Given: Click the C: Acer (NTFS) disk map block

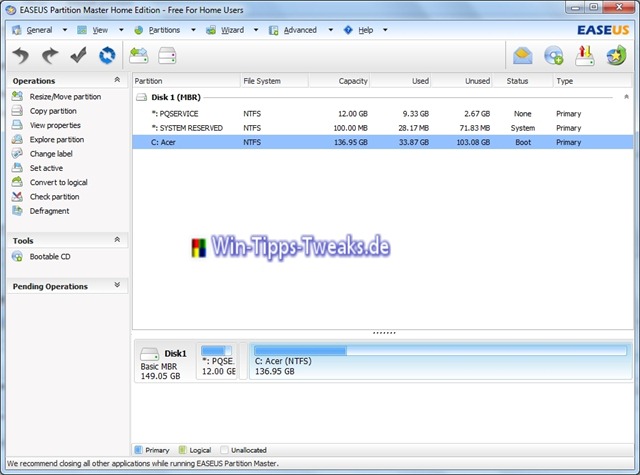Looking at the screenshot, I should (440, 361).
